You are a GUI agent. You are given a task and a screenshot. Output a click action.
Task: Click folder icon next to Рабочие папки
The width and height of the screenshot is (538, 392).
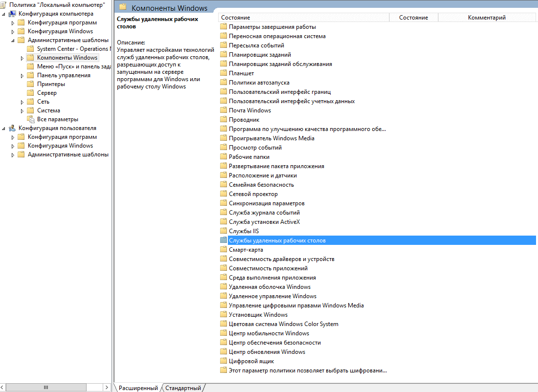(x=224, y=156)
